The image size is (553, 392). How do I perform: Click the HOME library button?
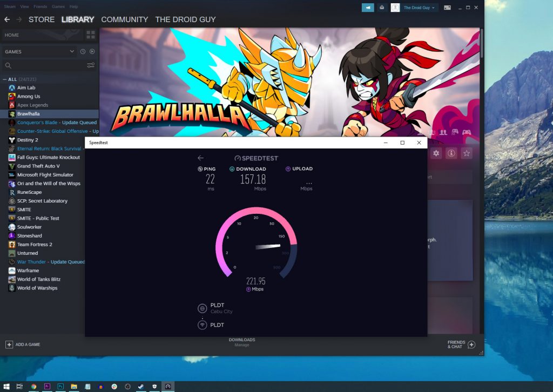coord(42,35)
